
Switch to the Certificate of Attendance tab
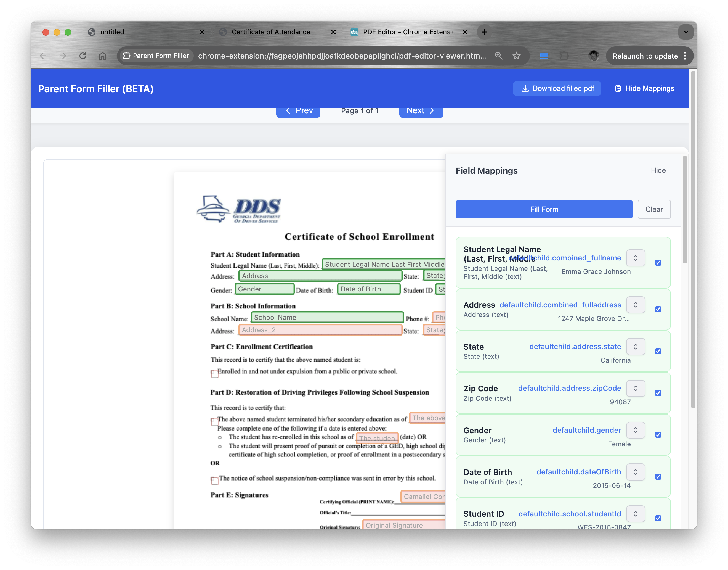(x=271, y=32)
